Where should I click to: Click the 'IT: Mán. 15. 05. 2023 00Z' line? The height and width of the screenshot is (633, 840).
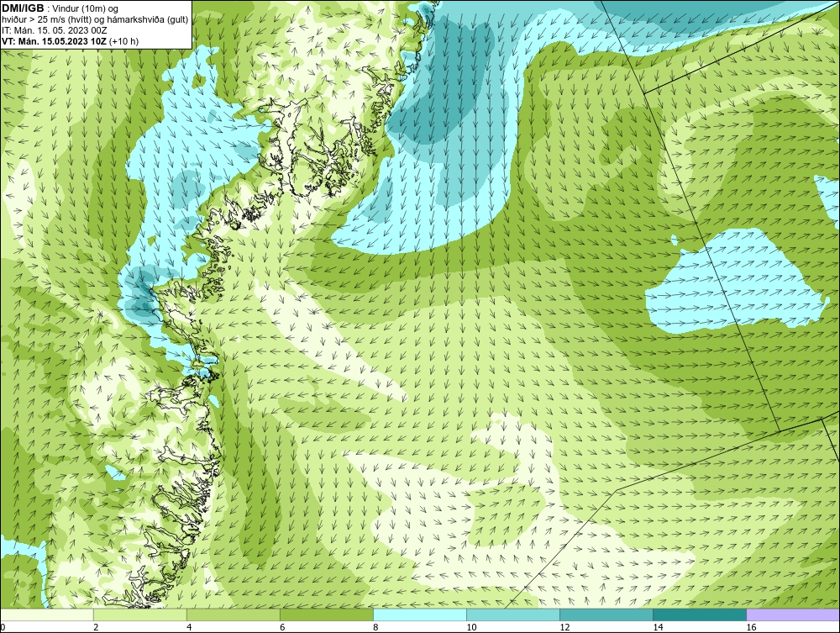pyautogui.click(x=54, y=30)
